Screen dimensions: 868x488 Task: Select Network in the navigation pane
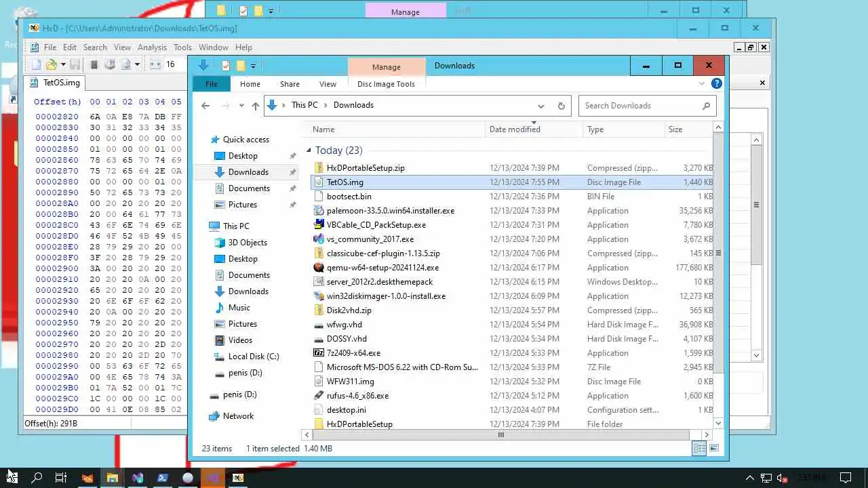tap(238, 416)
